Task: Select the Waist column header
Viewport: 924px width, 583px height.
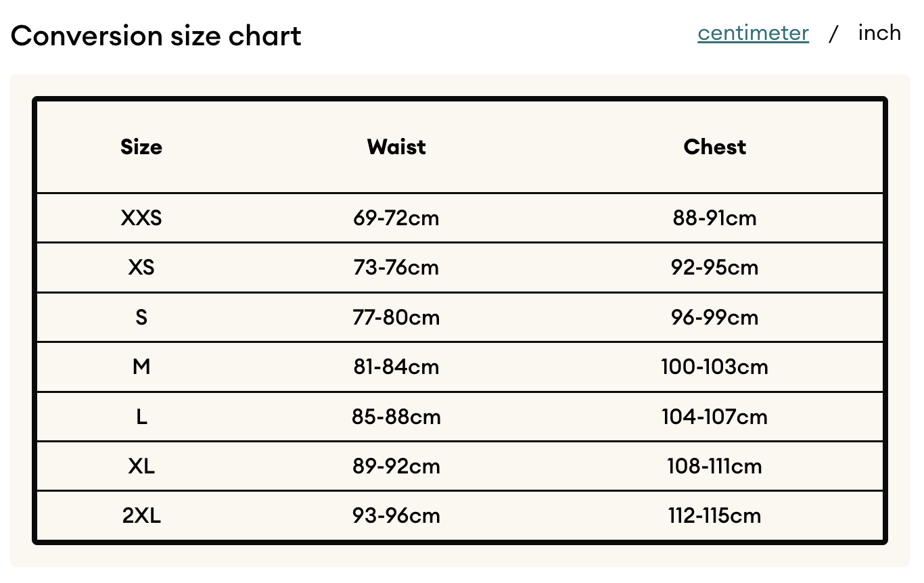Action: click(x=396, y=147)
